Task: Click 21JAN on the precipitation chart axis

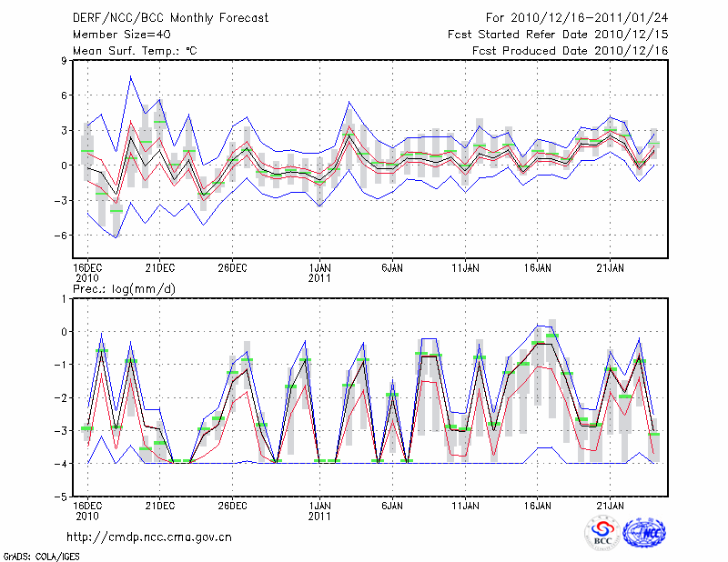Action: (x=611, y=505)
